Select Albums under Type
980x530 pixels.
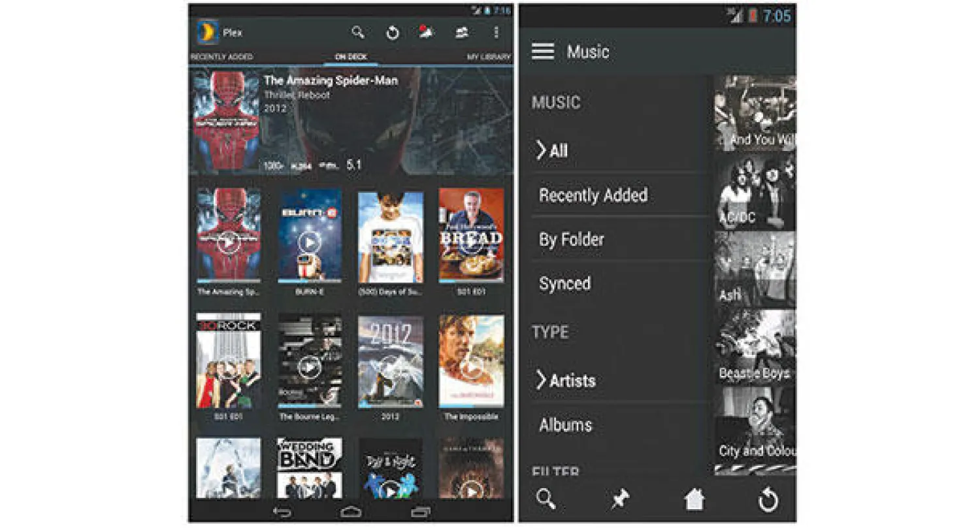point(565,425)
